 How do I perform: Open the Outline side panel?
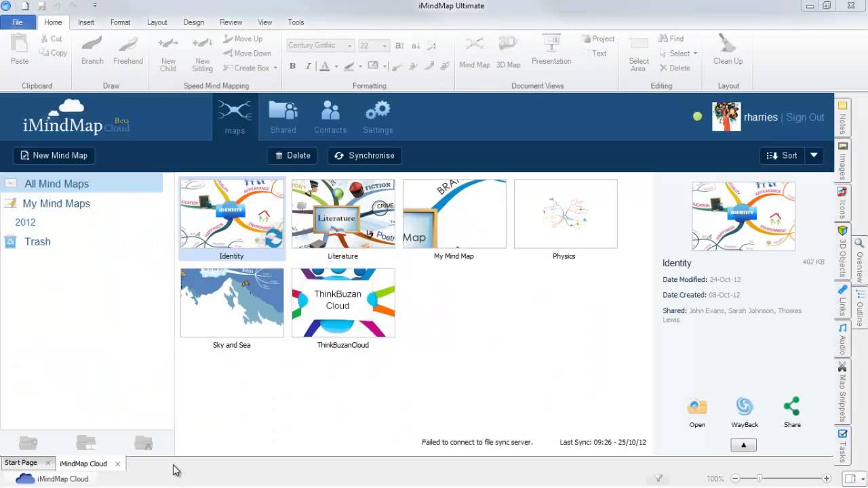click(x=859, y=308)
